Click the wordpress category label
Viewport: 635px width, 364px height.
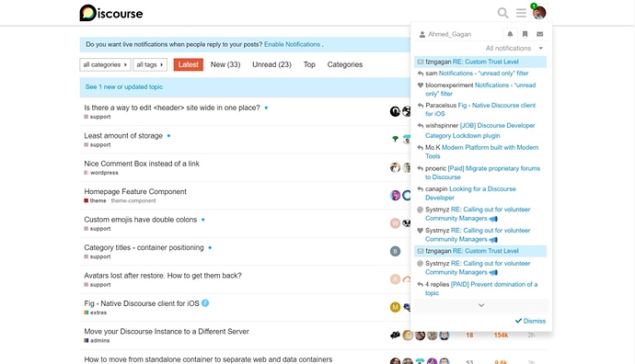[101, 173]
